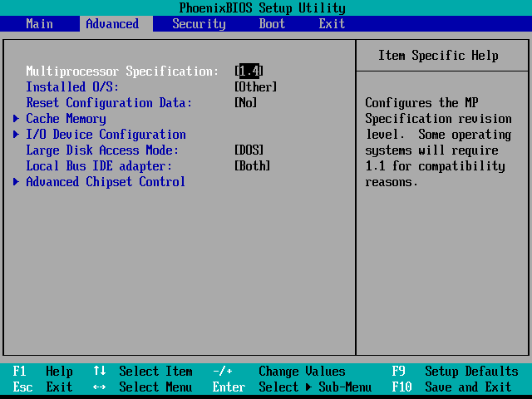Image resolution: width=532 pixels, height=399 pixels.
Task: Change Local Bus IDE adapter [Both] value
Action: point(252,165)
